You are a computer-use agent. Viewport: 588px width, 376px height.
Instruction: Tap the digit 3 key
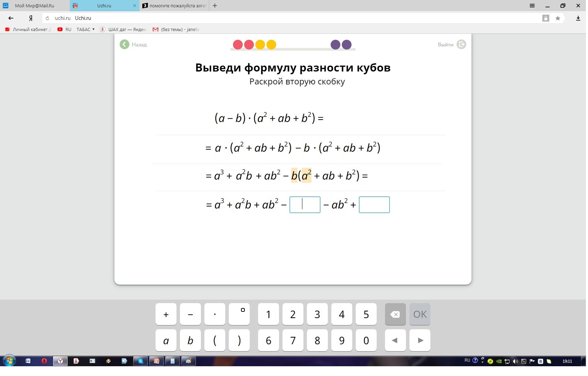[x=317, y=314]
